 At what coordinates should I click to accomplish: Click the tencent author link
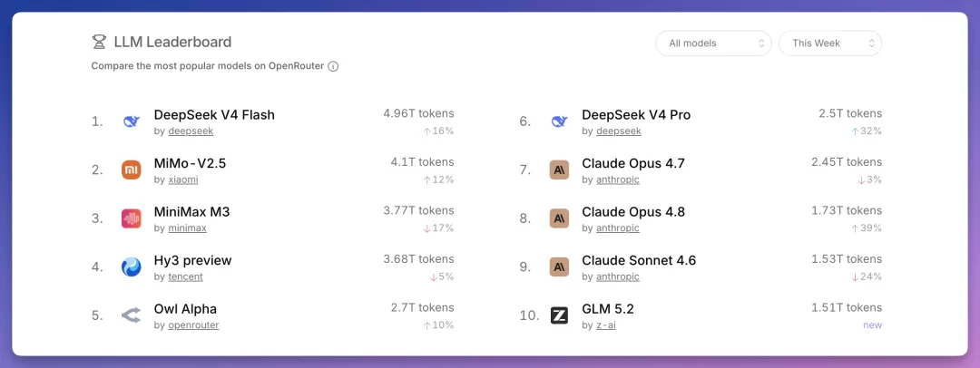[186, 276]
